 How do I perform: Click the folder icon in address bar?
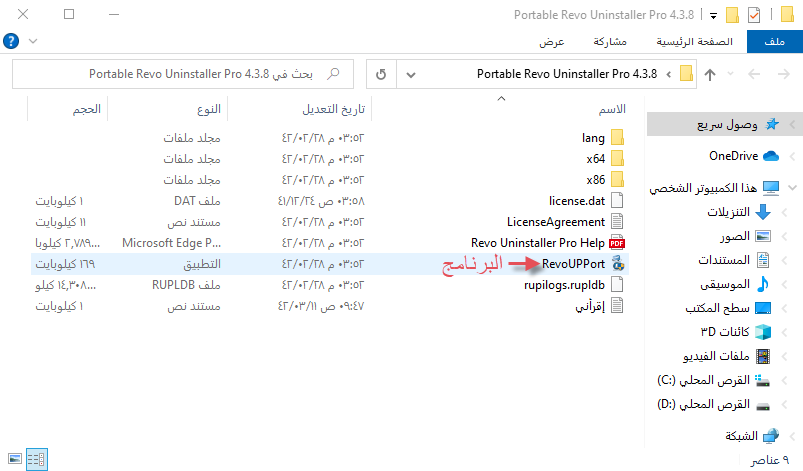pyautogui.click(x=686, y=74)
